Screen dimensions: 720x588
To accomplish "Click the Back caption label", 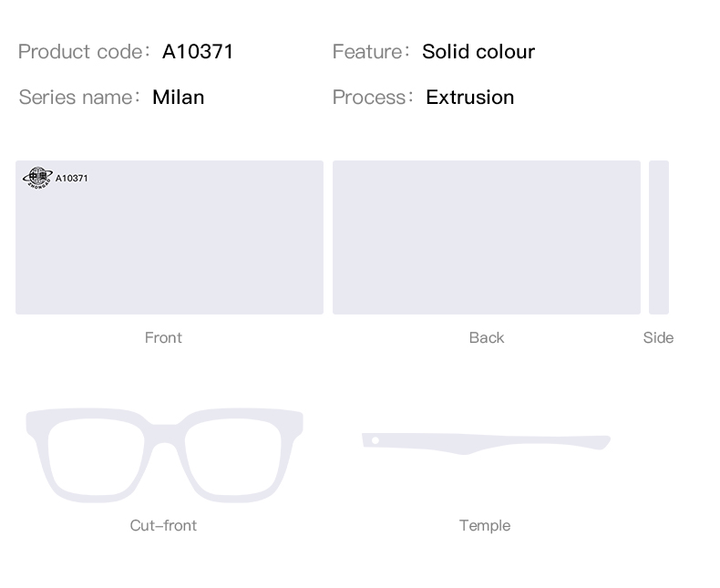I will (487, 337).
